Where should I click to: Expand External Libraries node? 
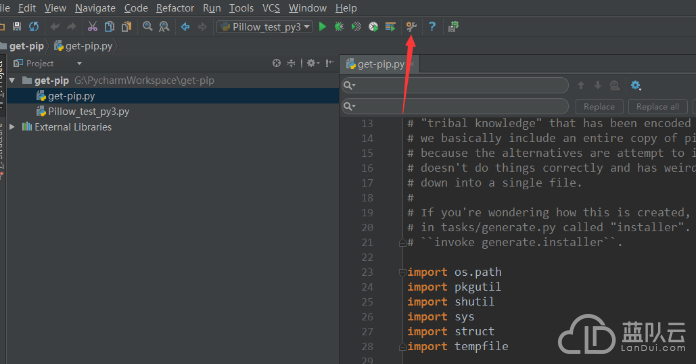point(12,127)
